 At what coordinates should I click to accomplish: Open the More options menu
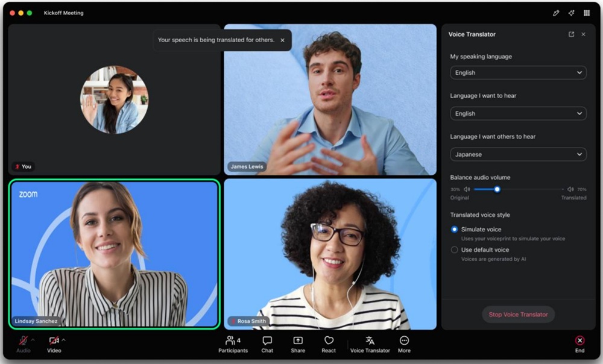[404, 344]
